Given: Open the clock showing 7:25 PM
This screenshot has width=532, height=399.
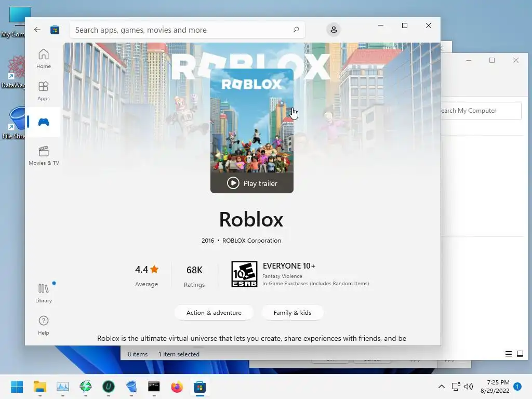Looking at the screenshot, I should pyautogui.click(x=495, y=387).
